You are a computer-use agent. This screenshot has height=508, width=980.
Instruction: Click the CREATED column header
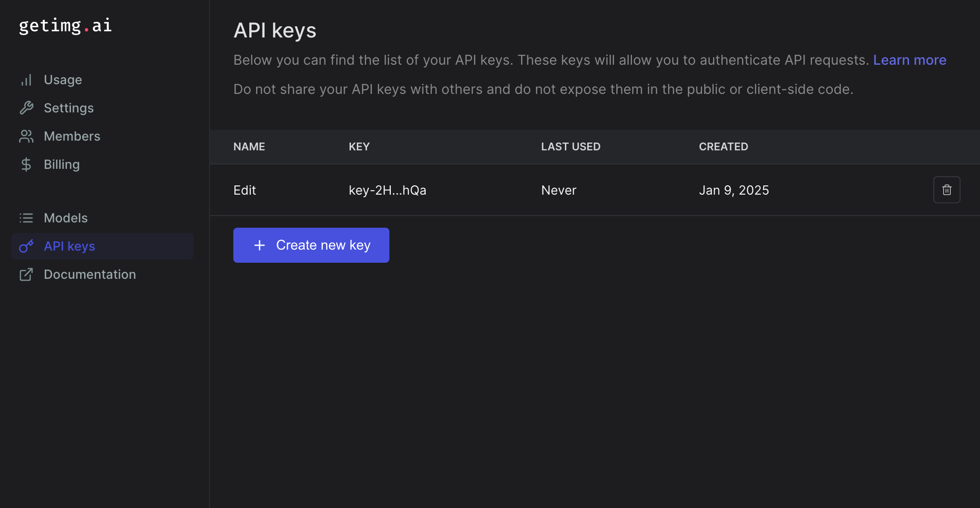click(723, 146)
